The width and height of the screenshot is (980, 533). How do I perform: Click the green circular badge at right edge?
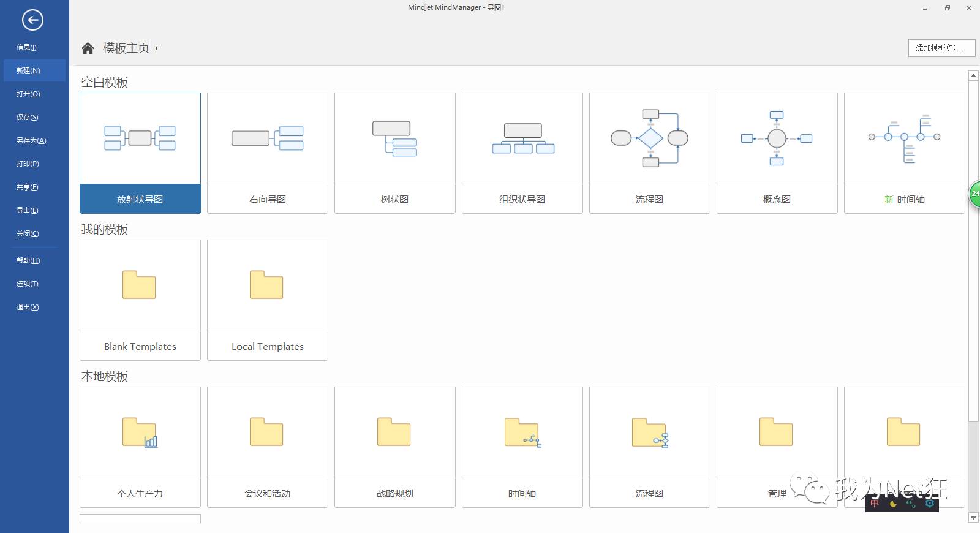974,194
